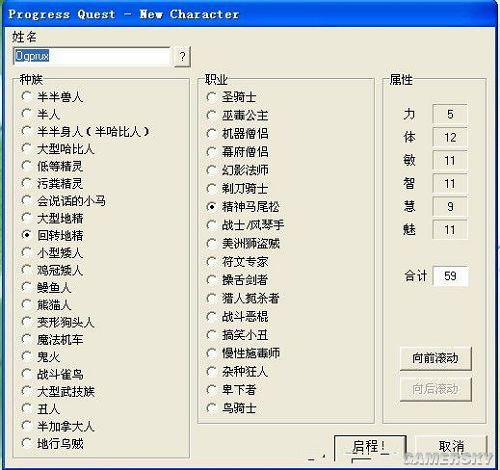This screenshot has width=500, height=470.
Task: Choose class 巫毒公主
Action: [x=237, y=116]
